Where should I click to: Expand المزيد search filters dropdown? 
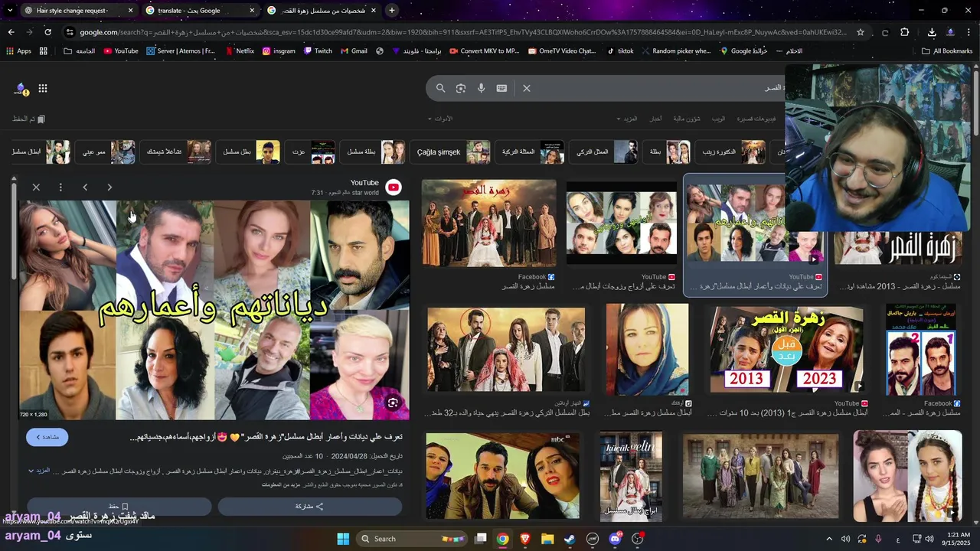(x=627, y=119)
